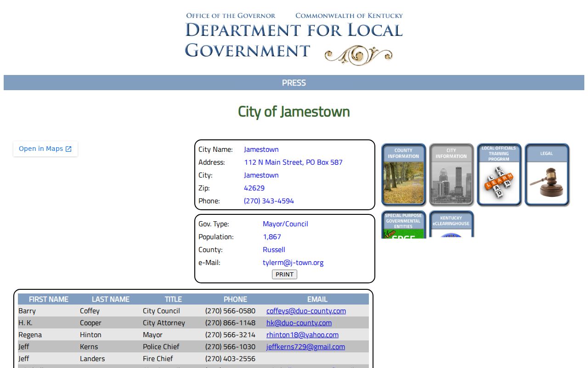The height and width of the screenshot is (368, 588).
Task: Click the Mayor title cell
Action: tap(153, 335)
